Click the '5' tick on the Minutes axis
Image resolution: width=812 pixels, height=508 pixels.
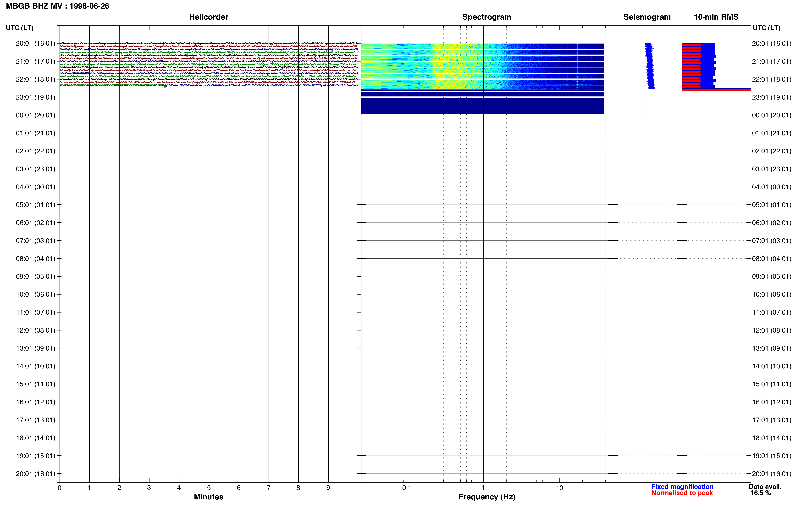coord(209,488)
